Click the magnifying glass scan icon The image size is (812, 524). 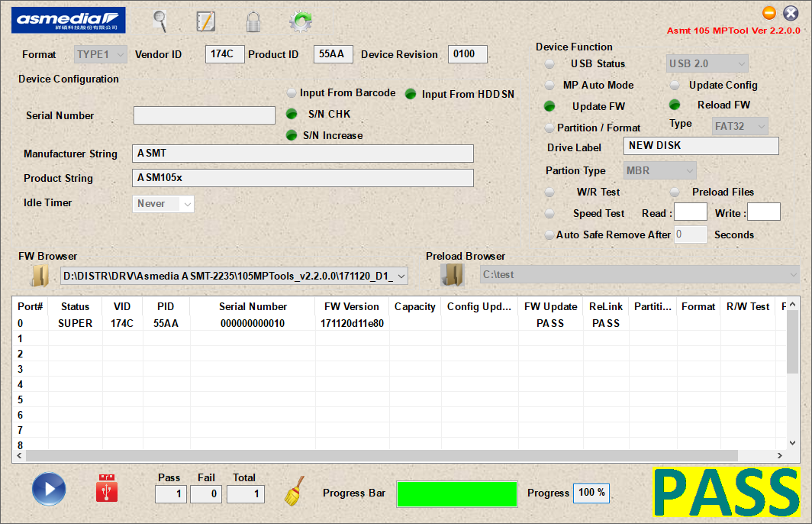click(x=160, y=21)
